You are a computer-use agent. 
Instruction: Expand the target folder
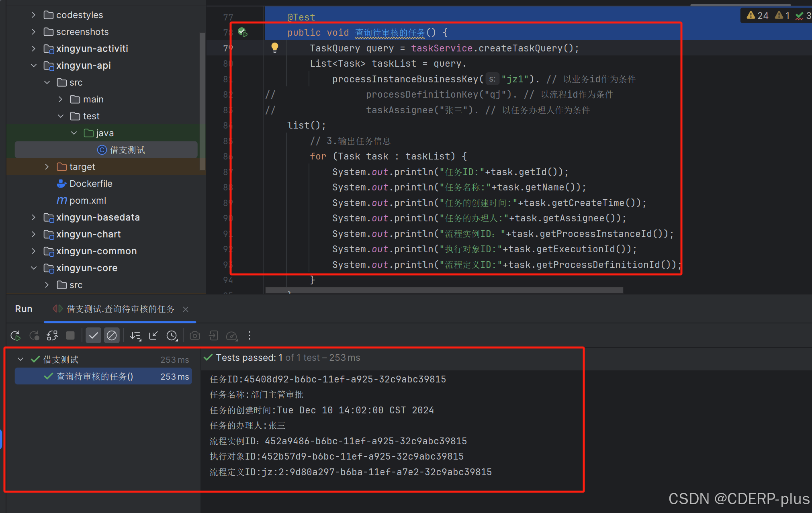point(47,167)
